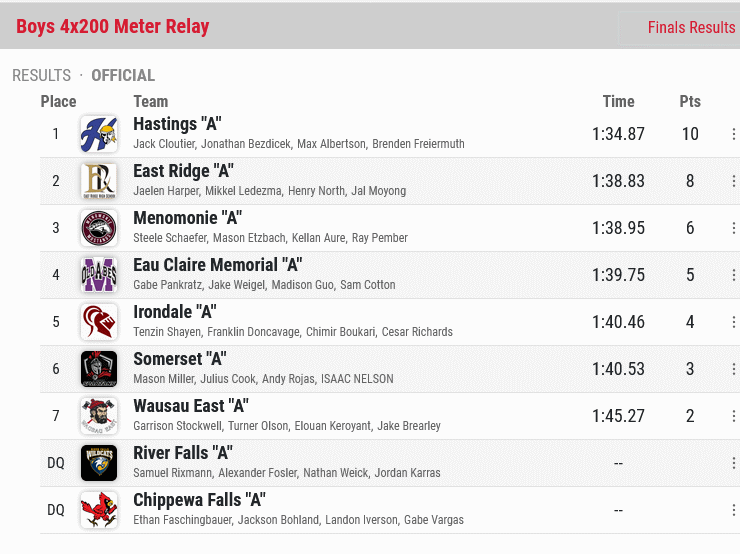The width and height of the screenshot is (740, 554).
Task: Open the three-dot menu for Wausau East row
Action: pyautogui.click(x=733, y=416)
